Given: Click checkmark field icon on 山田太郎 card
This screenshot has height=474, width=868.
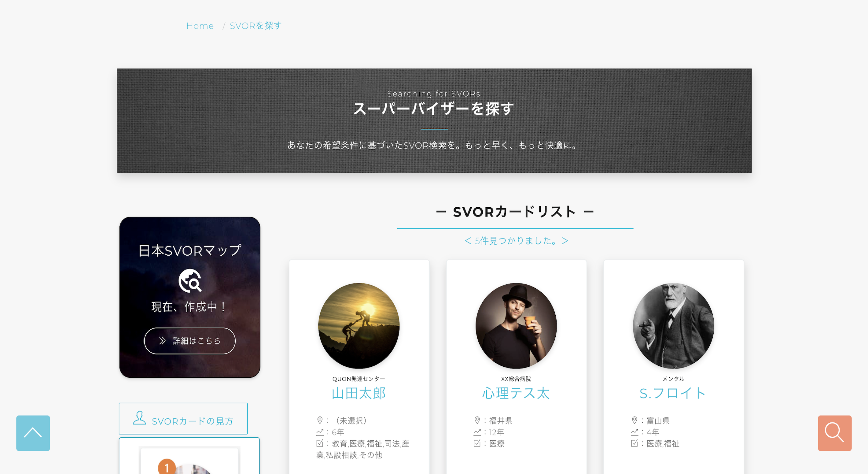Looking at the screenshot, I should [320, 443].
